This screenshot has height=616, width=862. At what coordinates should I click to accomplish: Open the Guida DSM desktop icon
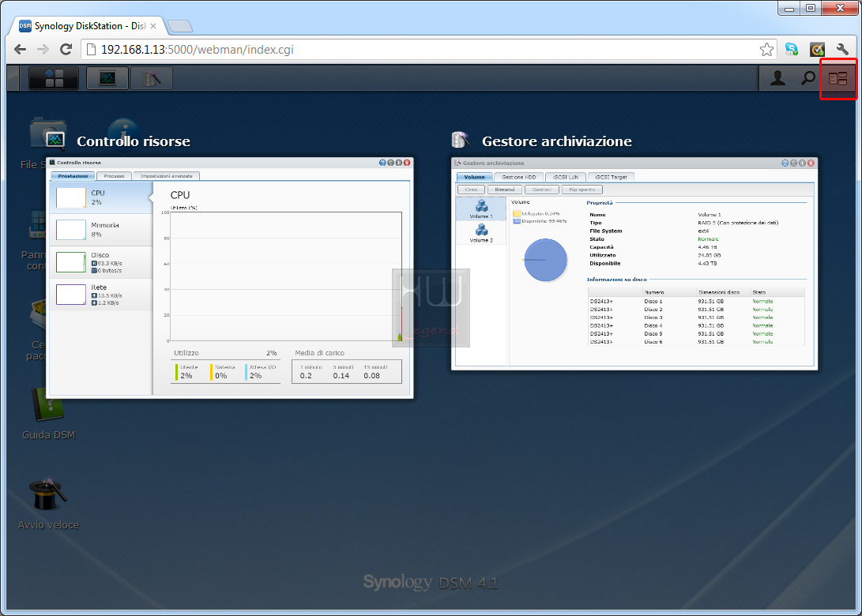coord(48,404)
